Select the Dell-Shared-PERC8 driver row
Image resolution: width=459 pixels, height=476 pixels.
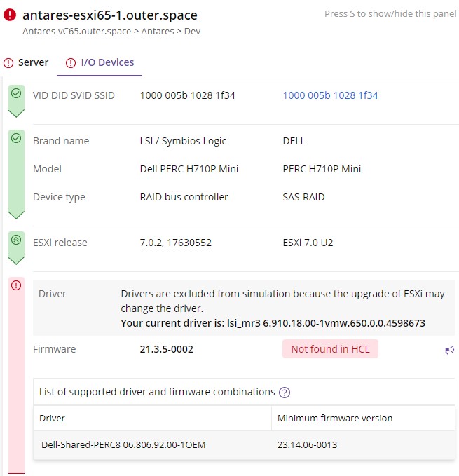(123, 444)
